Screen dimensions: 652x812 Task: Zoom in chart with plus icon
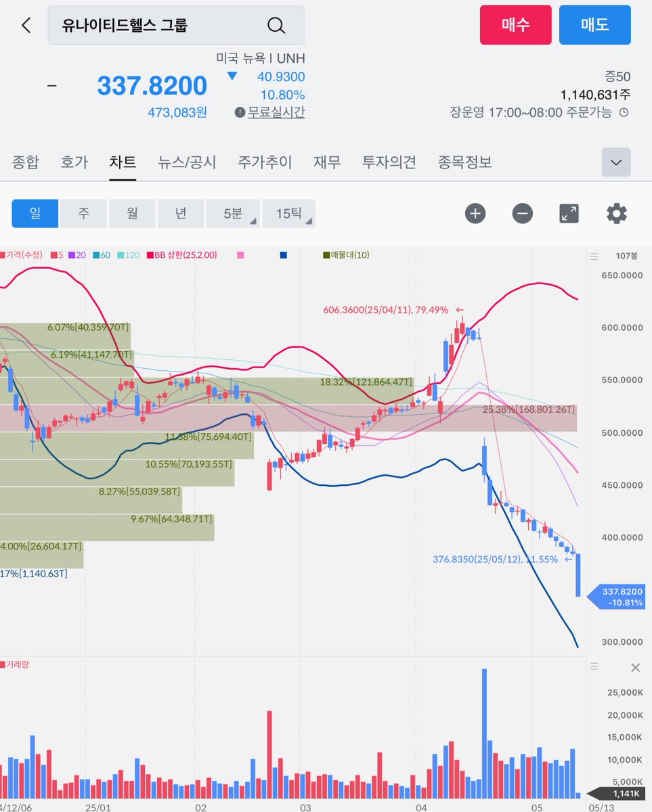pos(475,214)
